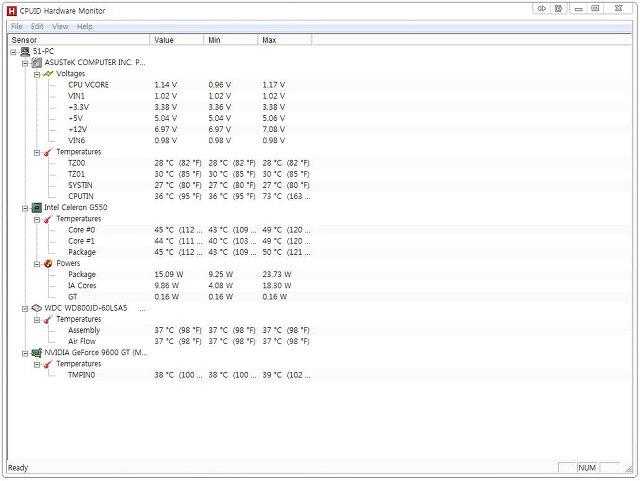The image size is (640, 481).
Task: Click the thermometer icon under Intel Celeron Temperatures
Action: 49,219
